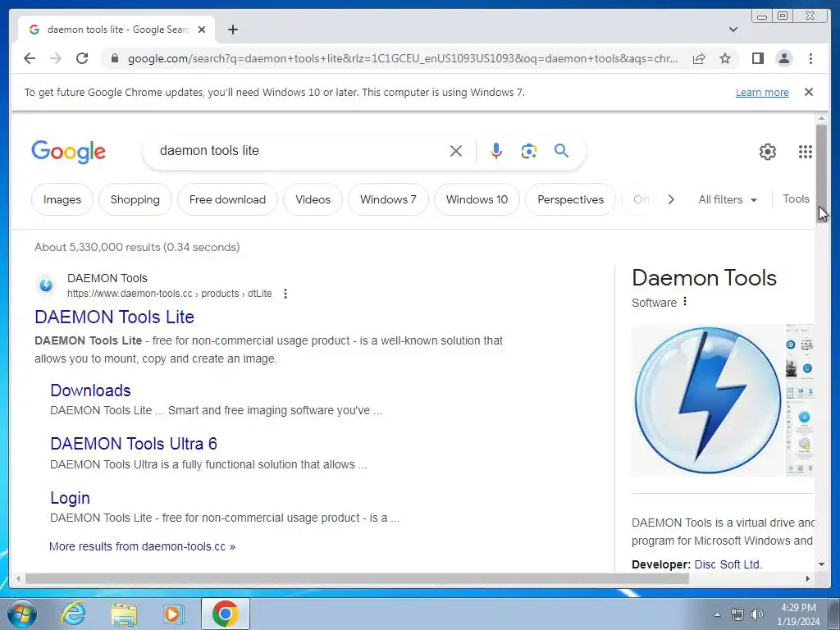Open the Downloads sitelink
The image size is (840, 630).
point(90,390)
